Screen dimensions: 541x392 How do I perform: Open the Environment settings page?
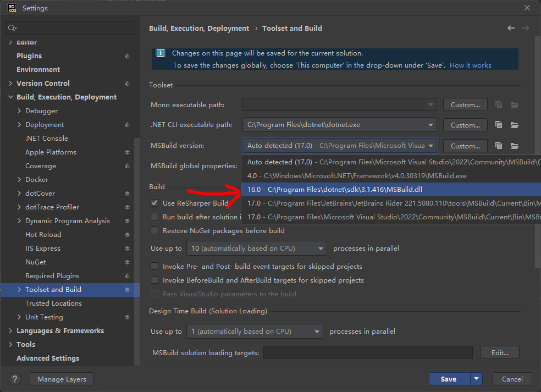click(x=38, y=70)
